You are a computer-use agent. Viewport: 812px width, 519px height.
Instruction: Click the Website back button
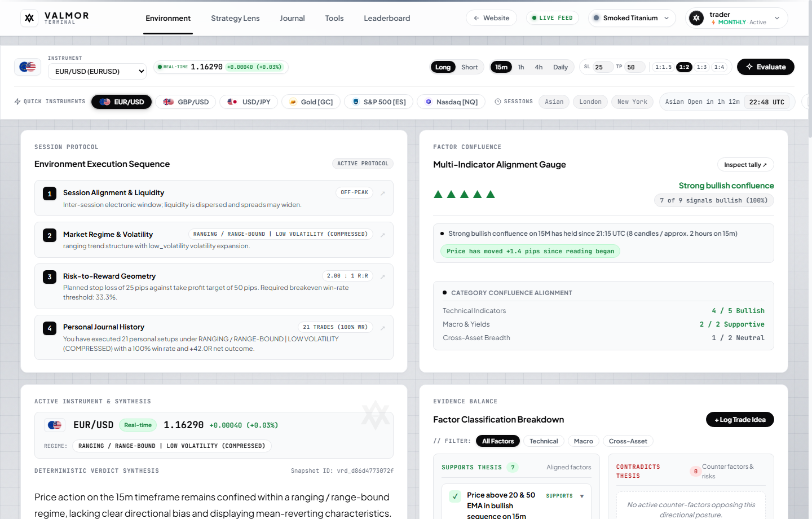(491, 18)
